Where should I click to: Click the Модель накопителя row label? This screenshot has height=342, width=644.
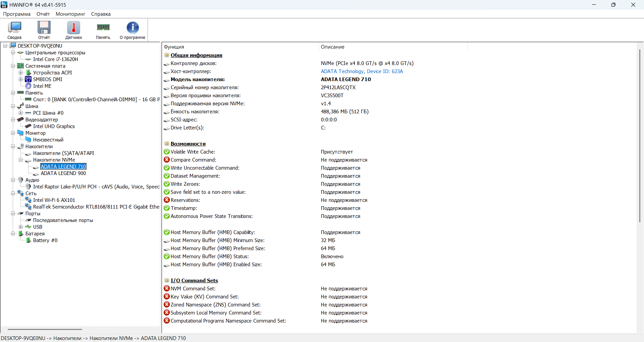point(198,79)
